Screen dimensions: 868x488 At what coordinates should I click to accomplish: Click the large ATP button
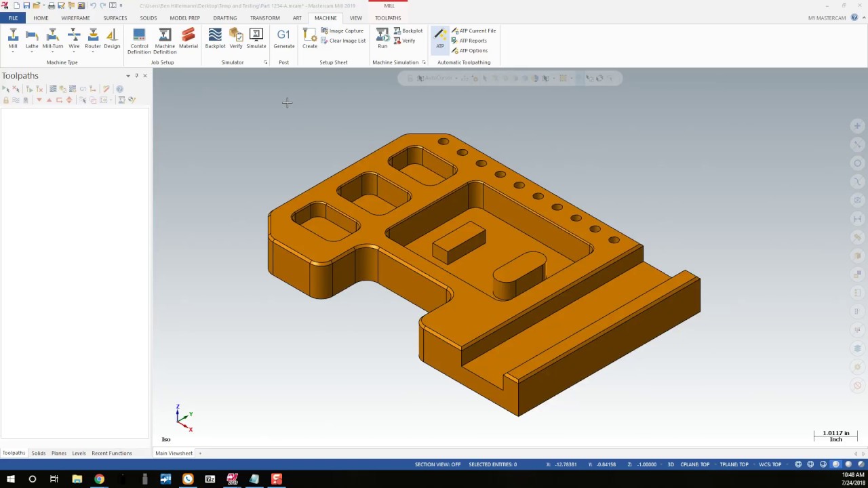440,39
